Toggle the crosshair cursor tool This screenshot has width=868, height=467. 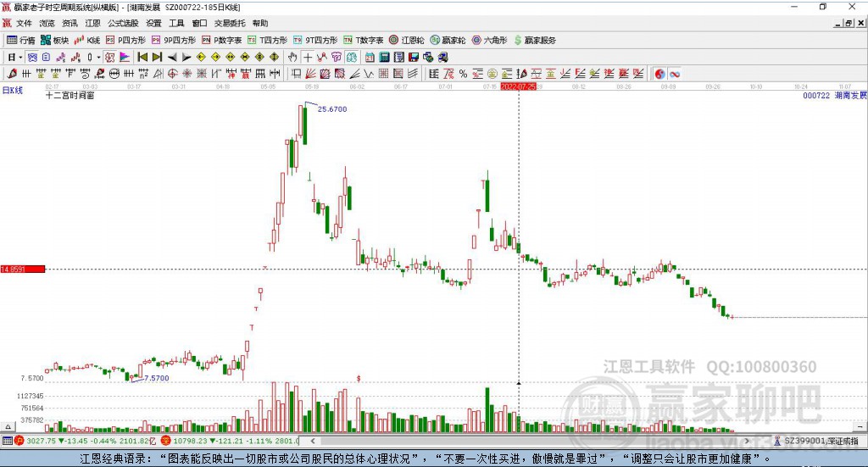pos(308,57)
